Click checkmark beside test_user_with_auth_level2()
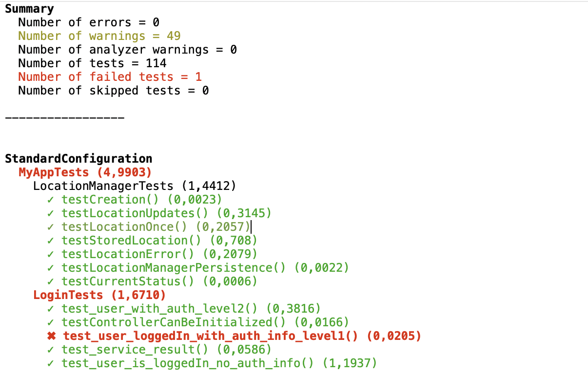This screenshot has width=588, height=374. 51,309
